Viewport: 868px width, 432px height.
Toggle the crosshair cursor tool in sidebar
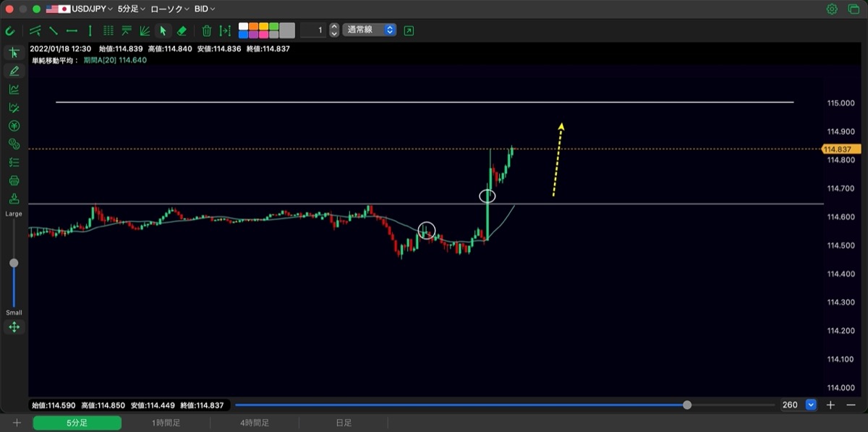pos(14,53)
